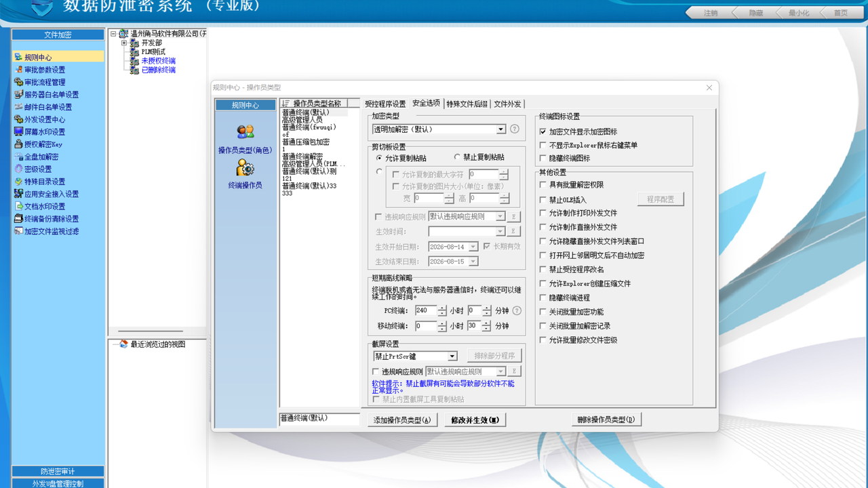Click sort icon in 操作员类型名称 header
Screen dimensions: 868x488
[x=285, y=104]
